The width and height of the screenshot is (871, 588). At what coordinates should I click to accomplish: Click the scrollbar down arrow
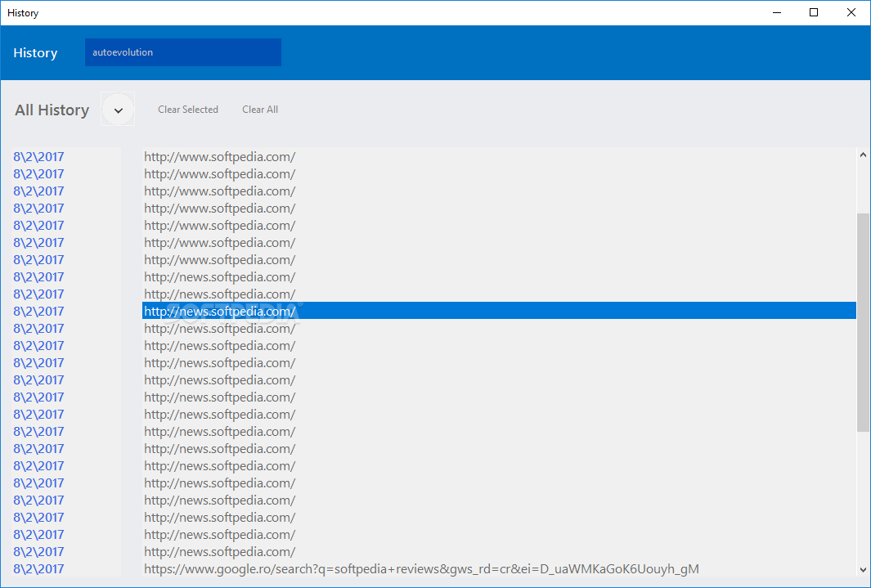[x=863, y=570]
